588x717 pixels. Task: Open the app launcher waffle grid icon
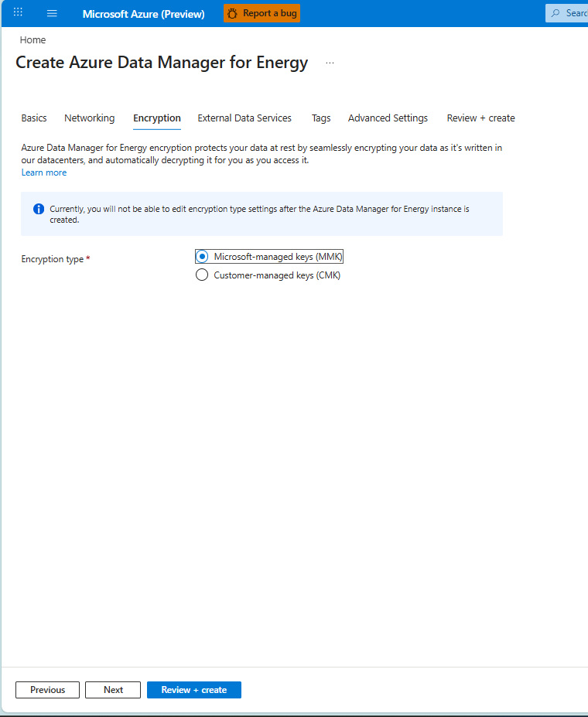[x=18, y=12]
